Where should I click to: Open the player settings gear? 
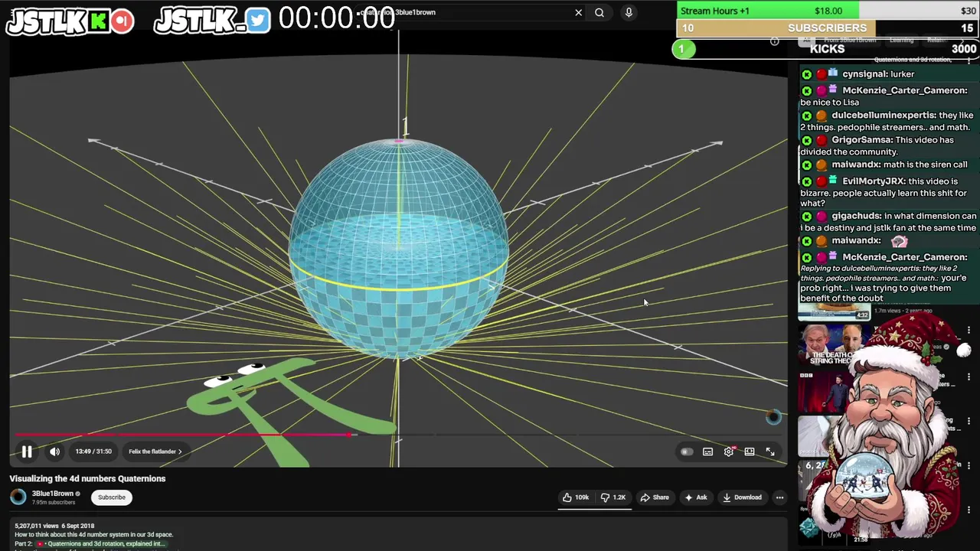coord(729,452)
